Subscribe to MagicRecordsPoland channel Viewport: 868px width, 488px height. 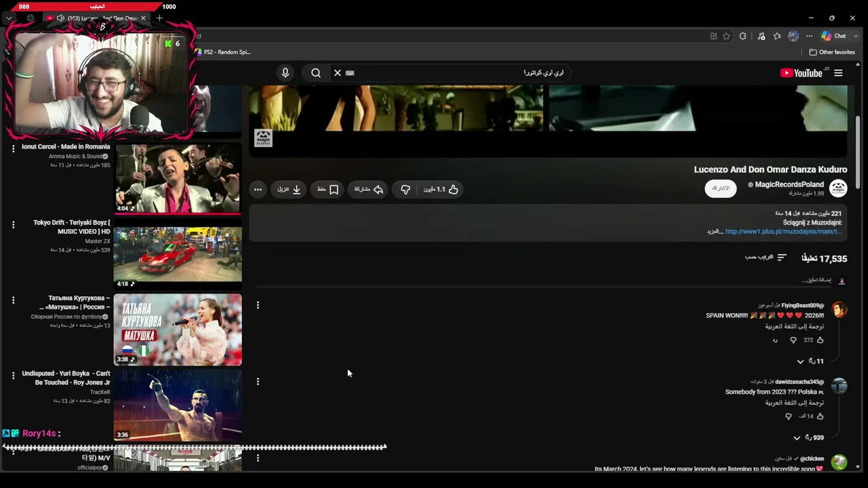720,188
